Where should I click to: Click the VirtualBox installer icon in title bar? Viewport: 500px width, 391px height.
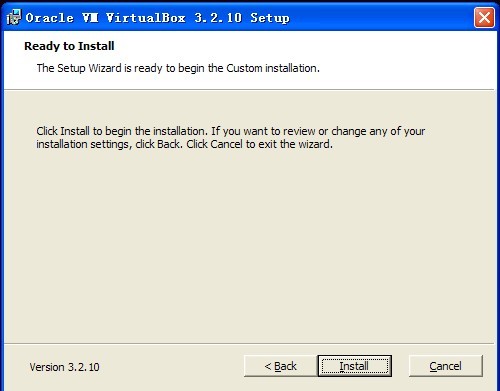[13, 17]
